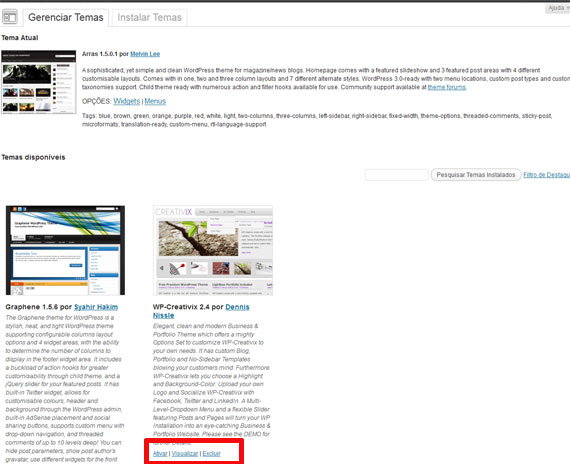
Task: Switch to the Gerenciar Temas tab
Action: pos(66,17)
